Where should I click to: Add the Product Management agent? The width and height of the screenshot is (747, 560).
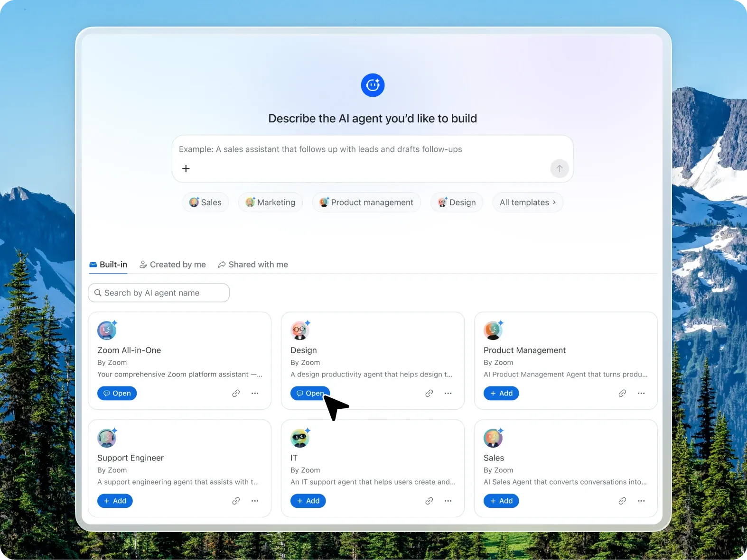click(x=501, y=393)
